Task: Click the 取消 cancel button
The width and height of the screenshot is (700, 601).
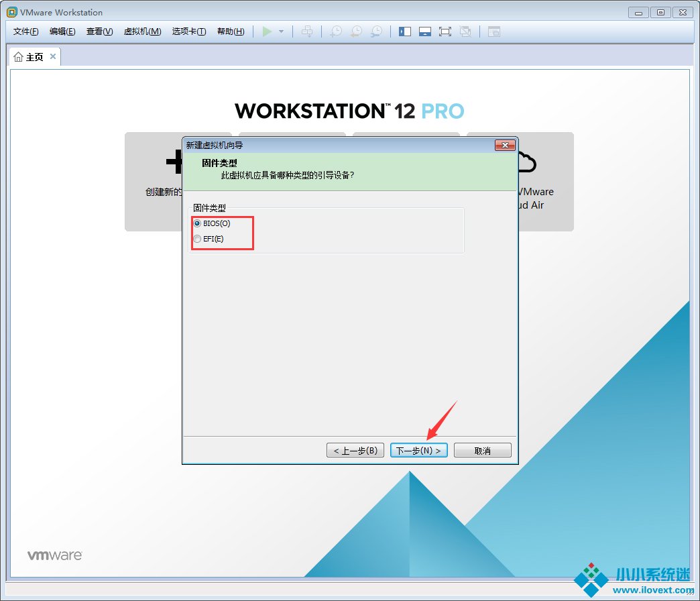Action: point(483,450)
